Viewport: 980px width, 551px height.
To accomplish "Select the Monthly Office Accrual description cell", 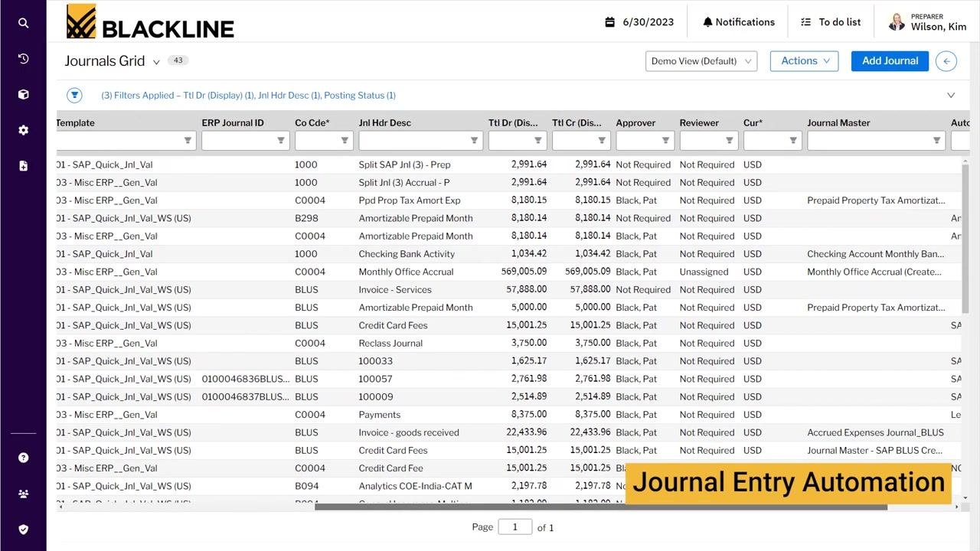I will pos(406,272).
